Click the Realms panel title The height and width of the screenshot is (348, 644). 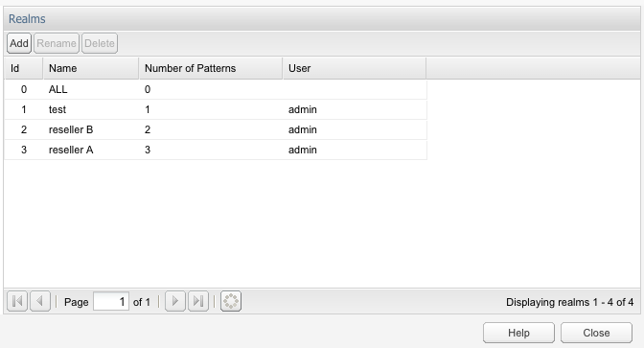click(x=27, y=18)
